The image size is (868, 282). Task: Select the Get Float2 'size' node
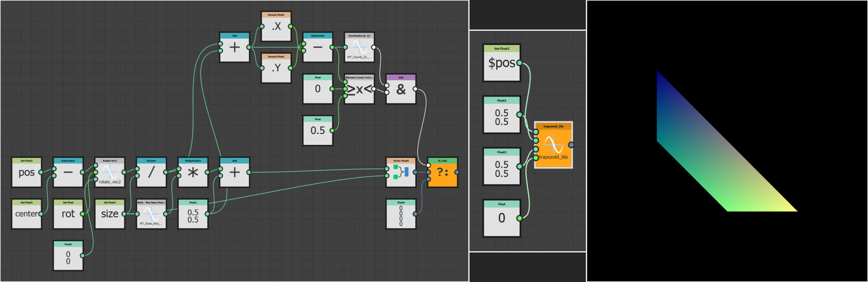(x=110, y=214)
